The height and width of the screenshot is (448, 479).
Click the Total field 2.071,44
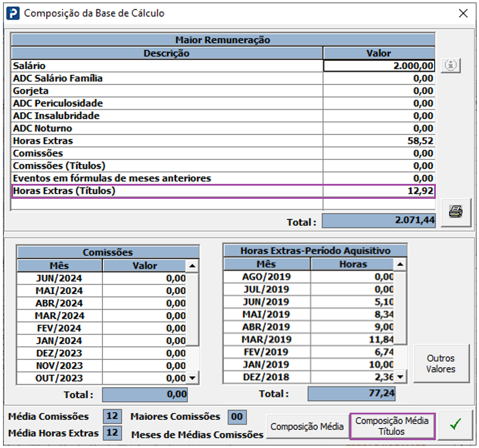point(379,220)
